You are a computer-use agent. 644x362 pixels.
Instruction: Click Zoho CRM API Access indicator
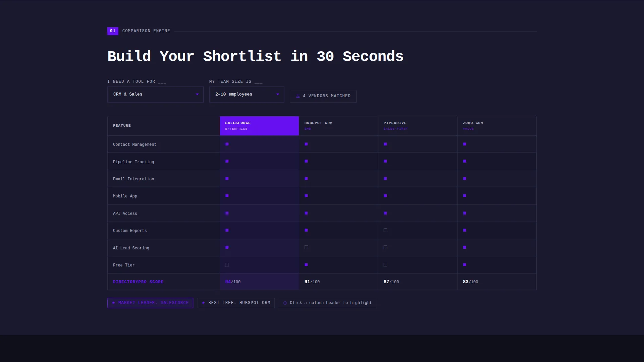pyautogui.click(x=465, y=213)
